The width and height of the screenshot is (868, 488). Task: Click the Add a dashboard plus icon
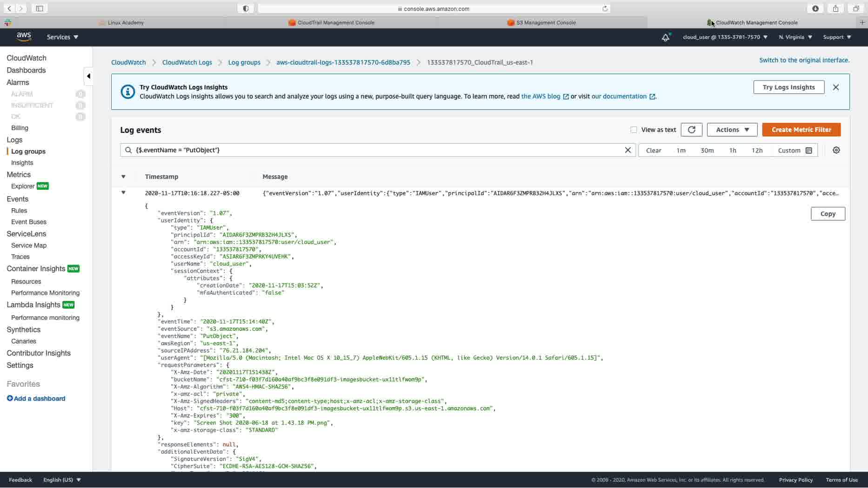[x=10, y=398]
